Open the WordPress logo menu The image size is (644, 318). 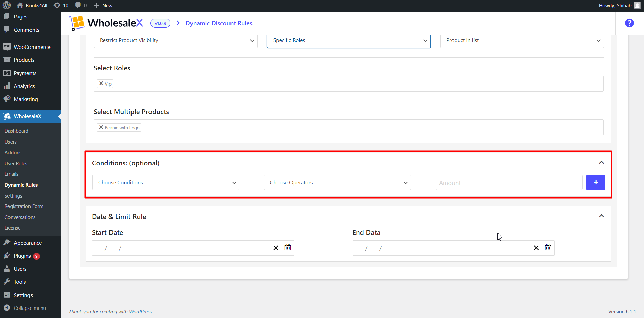[x=7, y=5]
